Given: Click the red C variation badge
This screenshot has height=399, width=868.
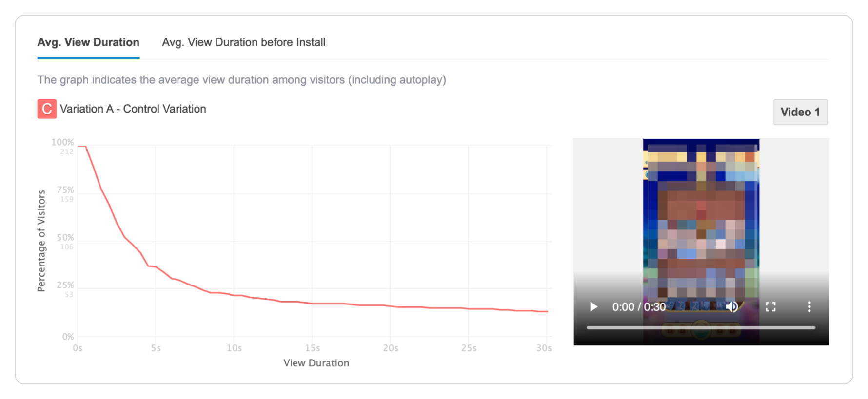Looking at the screenshot, I should (x=47, y=109).
